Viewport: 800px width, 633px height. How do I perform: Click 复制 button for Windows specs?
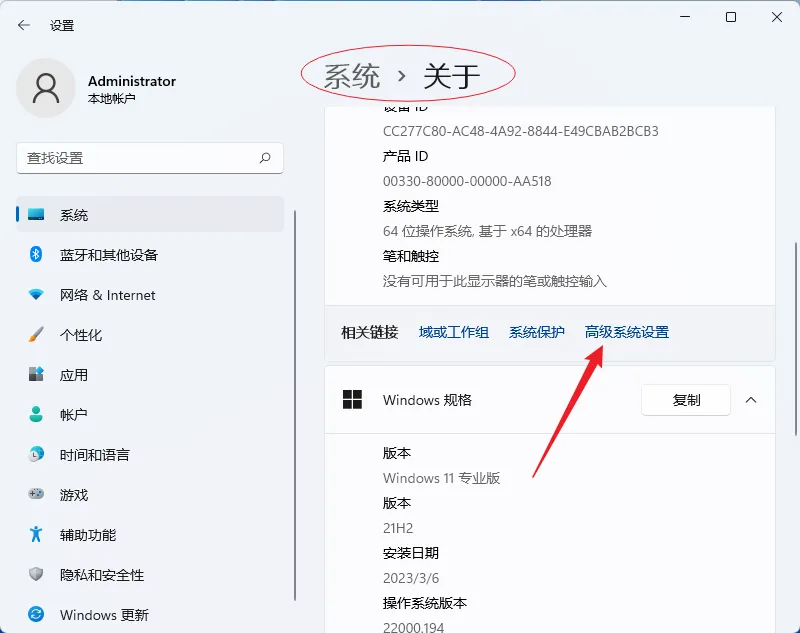pyautogui.click(x=686, y=400)
